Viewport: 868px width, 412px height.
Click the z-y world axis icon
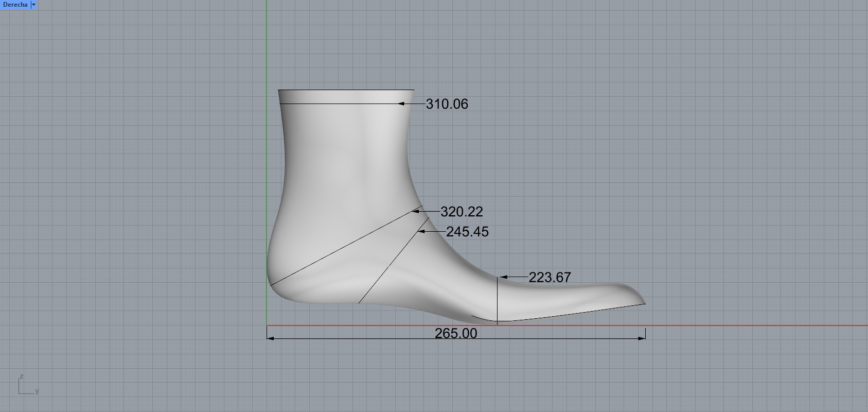click(28, 385)
